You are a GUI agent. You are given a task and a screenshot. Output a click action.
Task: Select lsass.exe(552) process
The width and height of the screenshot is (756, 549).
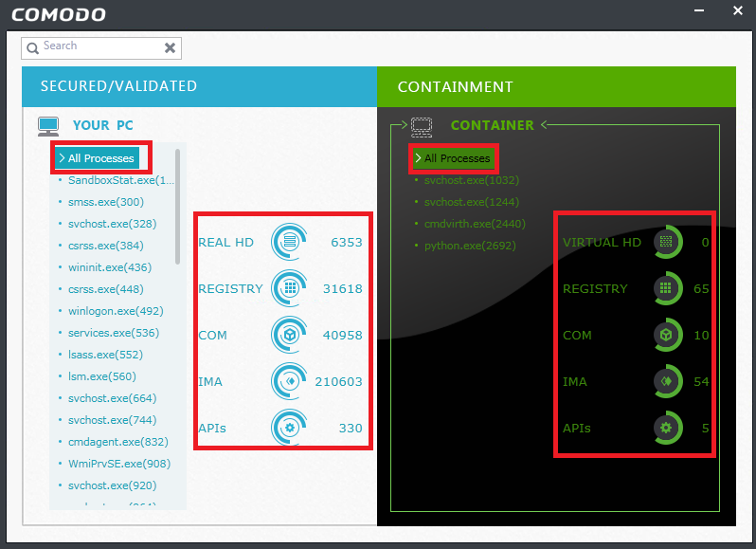pyautogui.click(x=105, y=355)
